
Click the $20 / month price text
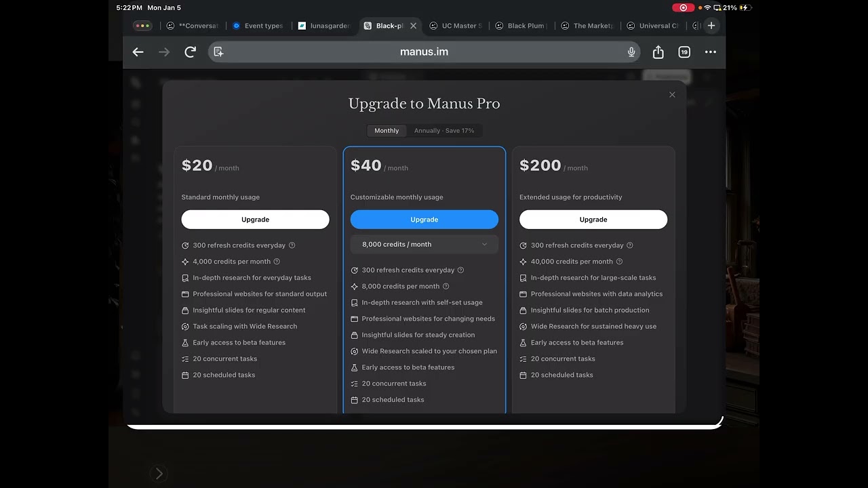[210, 166]
